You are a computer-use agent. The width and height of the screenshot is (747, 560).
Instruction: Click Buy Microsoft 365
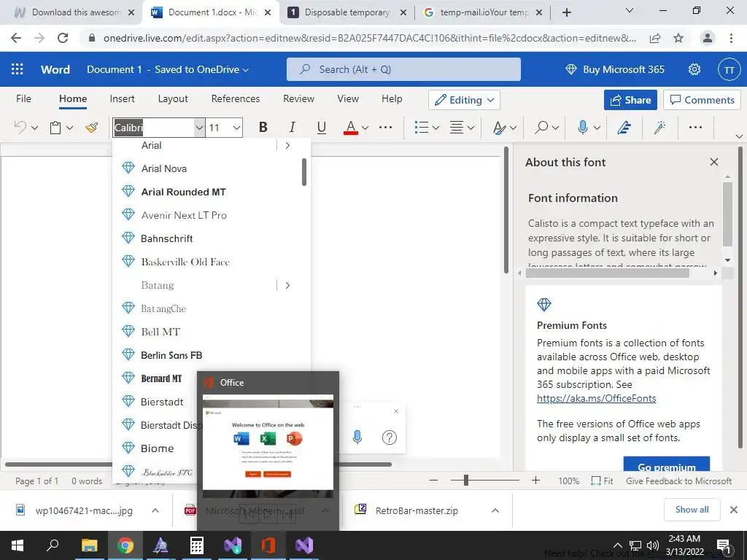[x=614, y=69]
